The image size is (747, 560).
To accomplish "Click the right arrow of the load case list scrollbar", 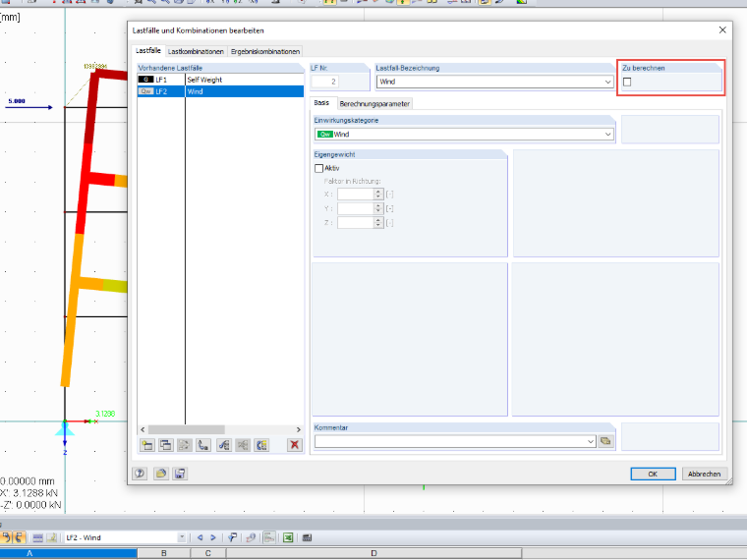I will click(299, 429).
